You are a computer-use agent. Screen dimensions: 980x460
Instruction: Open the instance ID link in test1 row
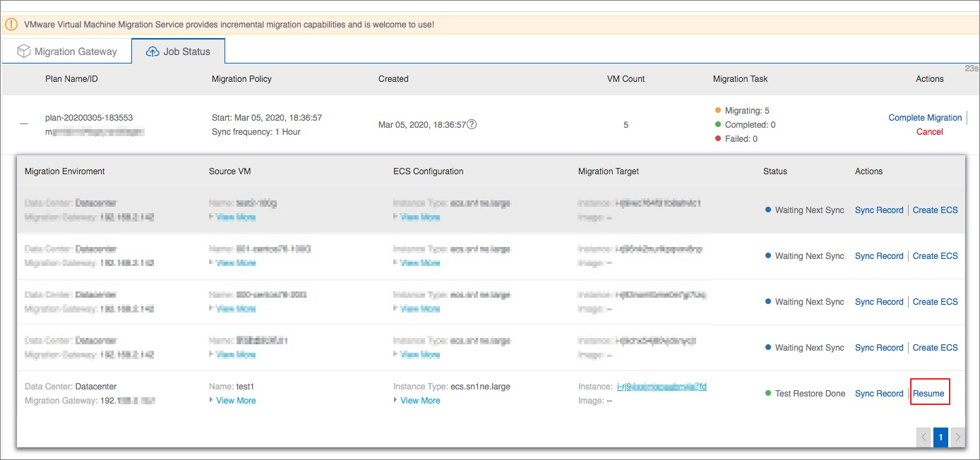click(x=662, y=387)
